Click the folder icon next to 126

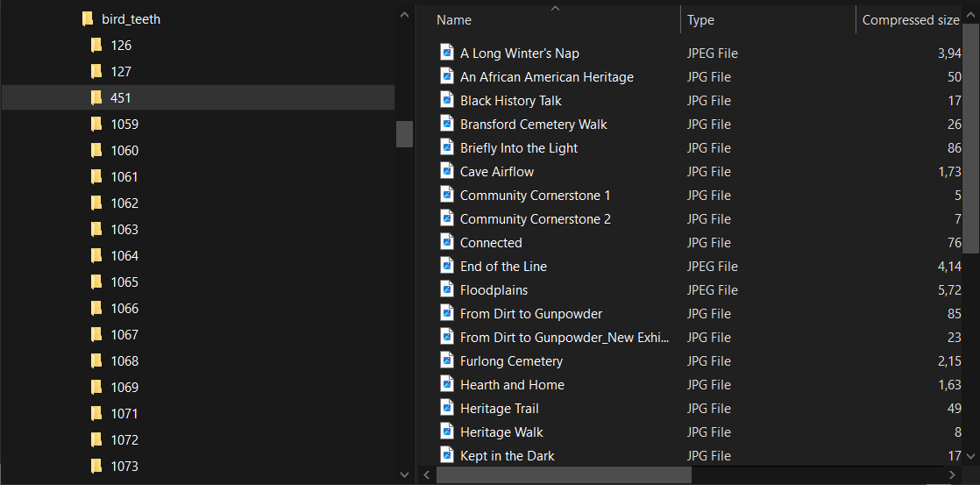point(96,45)
